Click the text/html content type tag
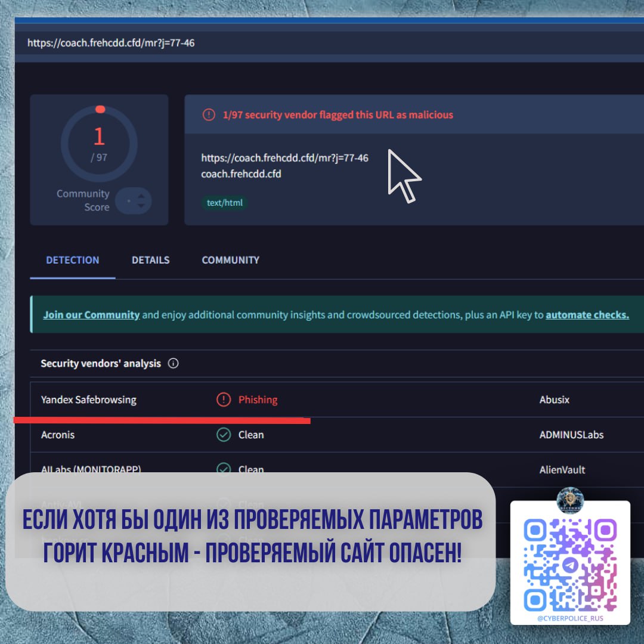 pyautogui.click(x=224, y=203)
